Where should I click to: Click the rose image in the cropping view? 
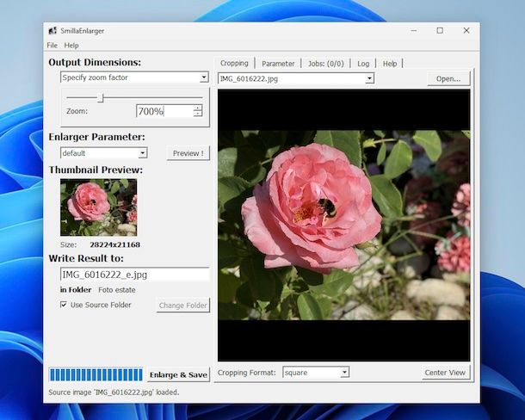click(344, 225)
